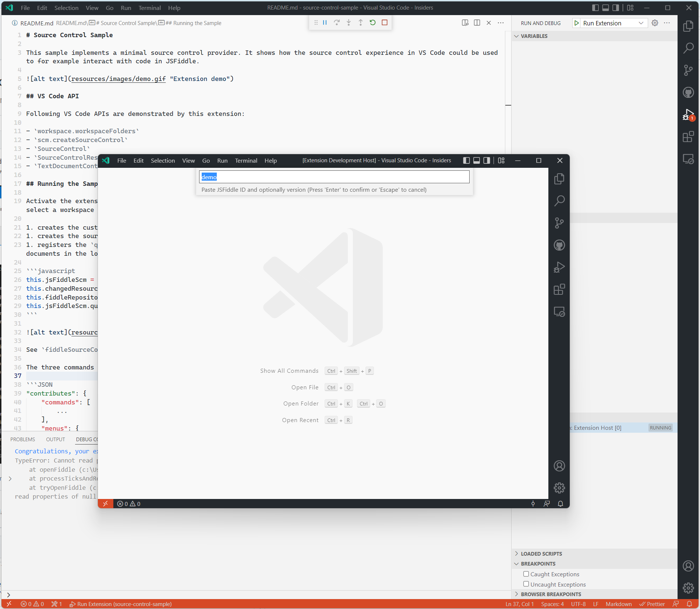Toggle secondary side bar in Extension Host window
The image size is (700, 609).
[487, 160]
